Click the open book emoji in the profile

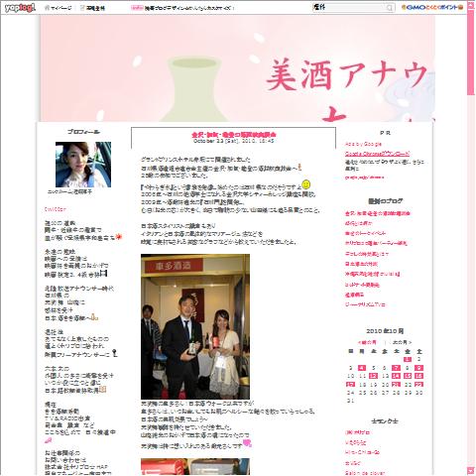point(102,390)
